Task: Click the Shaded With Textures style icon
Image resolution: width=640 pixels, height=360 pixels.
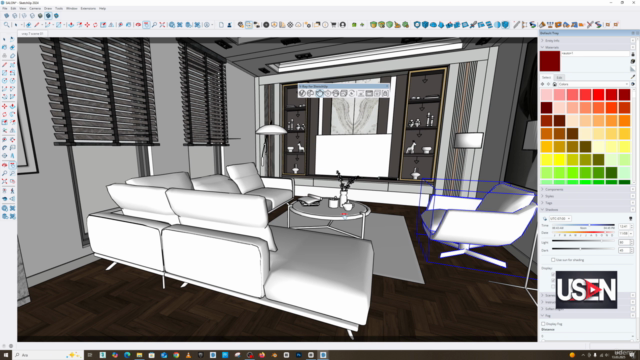Action: [48, 16]
